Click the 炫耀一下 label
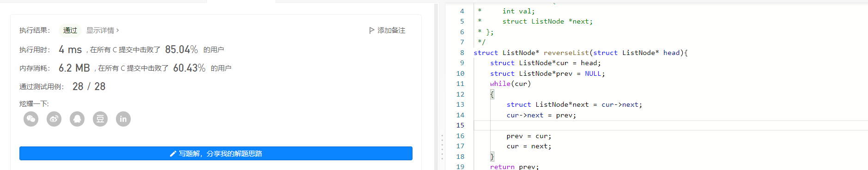This screenshot has height=170, width=868. (x=34, y=103)
